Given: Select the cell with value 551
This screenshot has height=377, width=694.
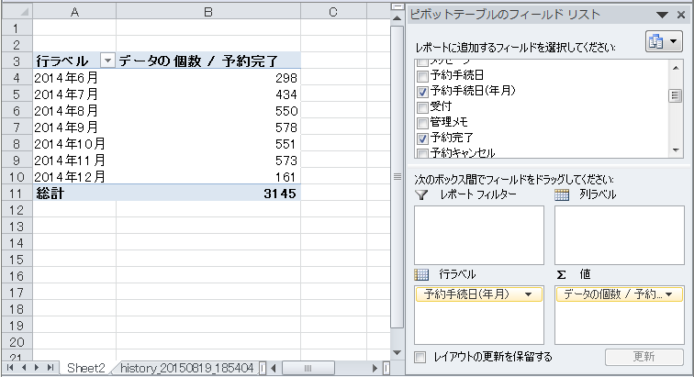Looking at the screenshot, I should 208,144.
